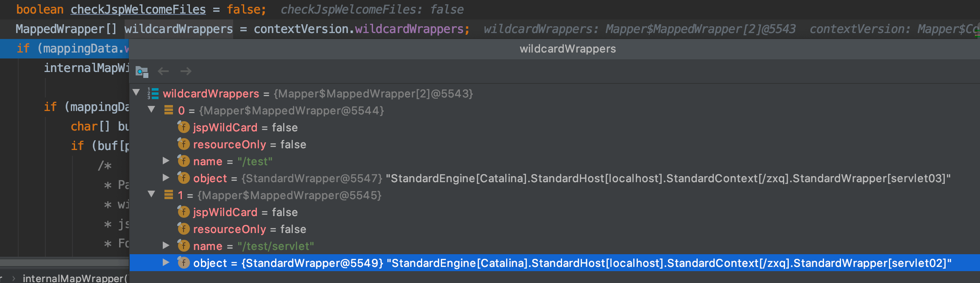
Task: Click the horizontal scrollbar under the editor
Action: (64, 263)
